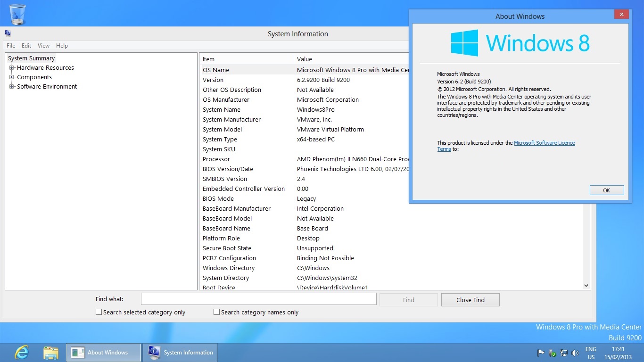Select Embedded Controller Version row
The height and width of the screenshot is (362, 644).
pos(304,189)
